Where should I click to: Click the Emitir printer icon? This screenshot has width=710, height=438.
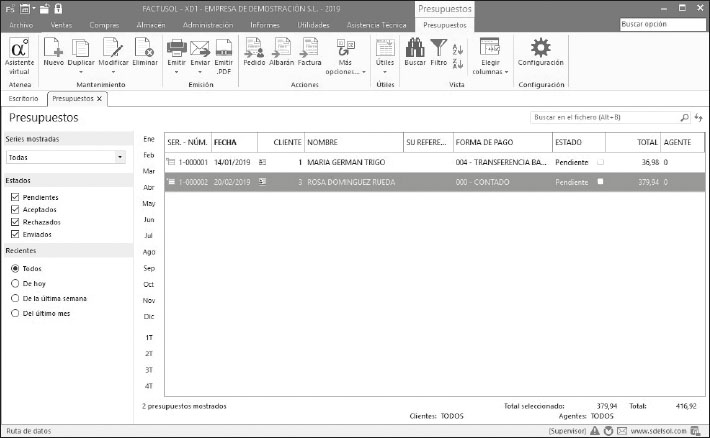[x=176, y=48]
